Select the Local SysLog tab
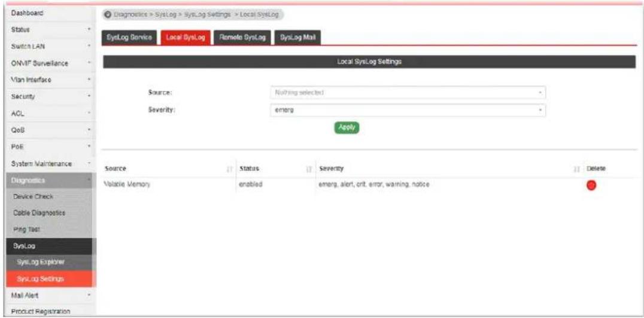This screenshot has width=644, height=318. pyautogui.click(x=185, y=37)
